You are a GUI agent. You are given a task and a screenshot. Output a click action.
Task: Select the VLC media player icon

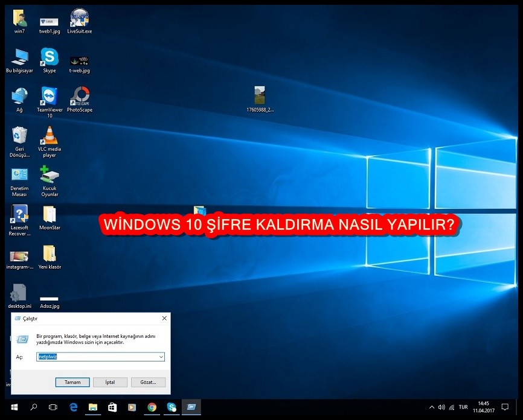click(x=50, y=136)
